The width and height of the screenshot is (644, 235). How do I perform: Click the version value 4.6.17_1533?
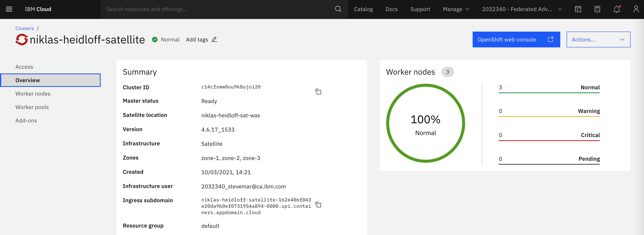pos(218,130)
